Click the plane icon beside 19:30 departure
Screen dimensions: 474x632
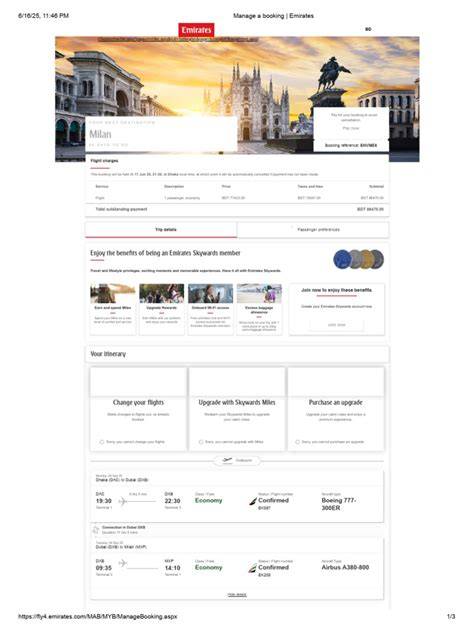point(123,501)
